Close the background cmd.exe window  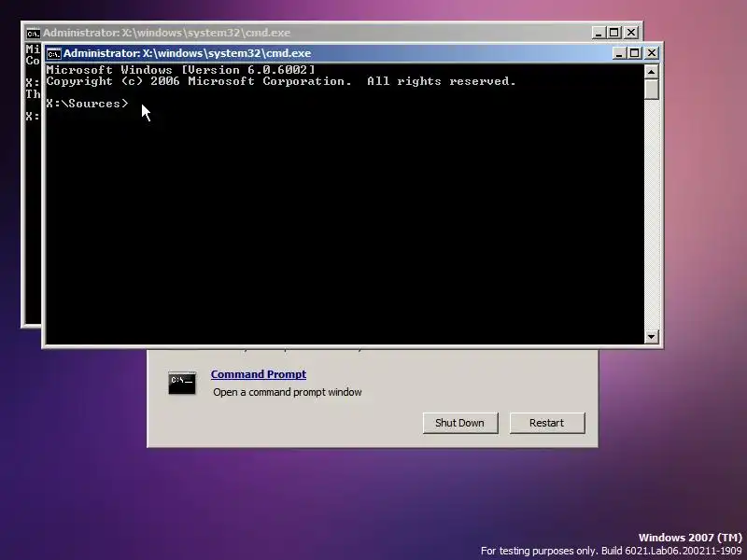click(x=631, y=33)
